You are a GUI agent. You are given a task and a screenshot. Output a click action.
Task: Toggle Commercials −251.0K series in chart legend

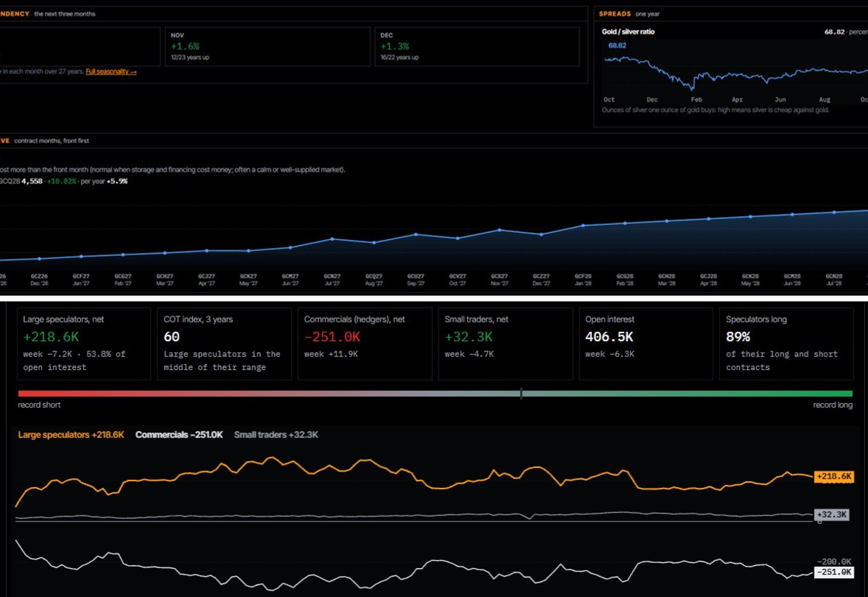[x=179, y=434]
